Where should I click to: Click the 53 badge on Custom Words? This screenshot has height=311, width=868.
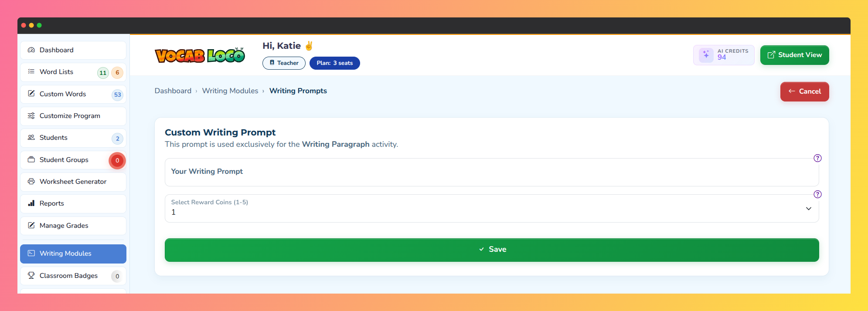click(x=118, y=95)
